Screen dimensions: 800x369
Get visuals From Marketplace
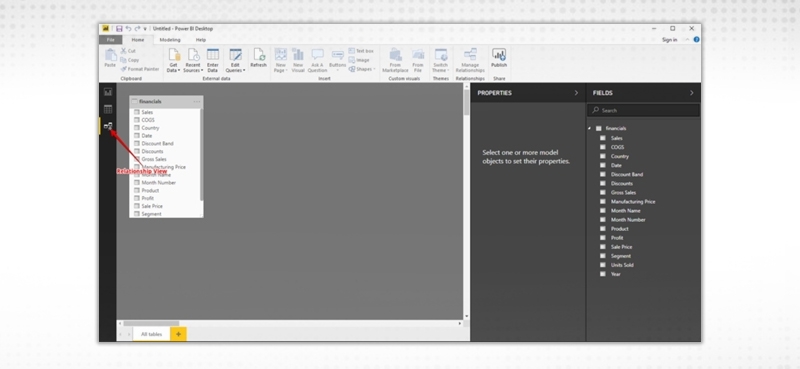[395, 60]
